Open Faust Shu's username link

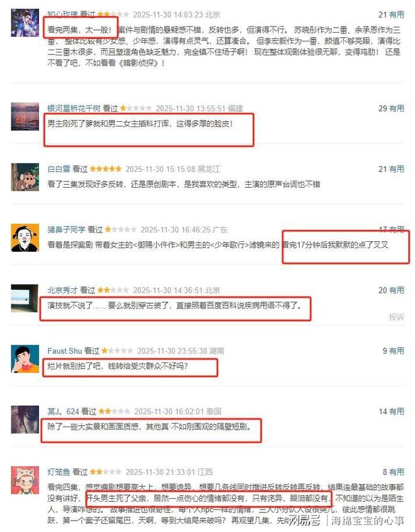coord(65,351)
